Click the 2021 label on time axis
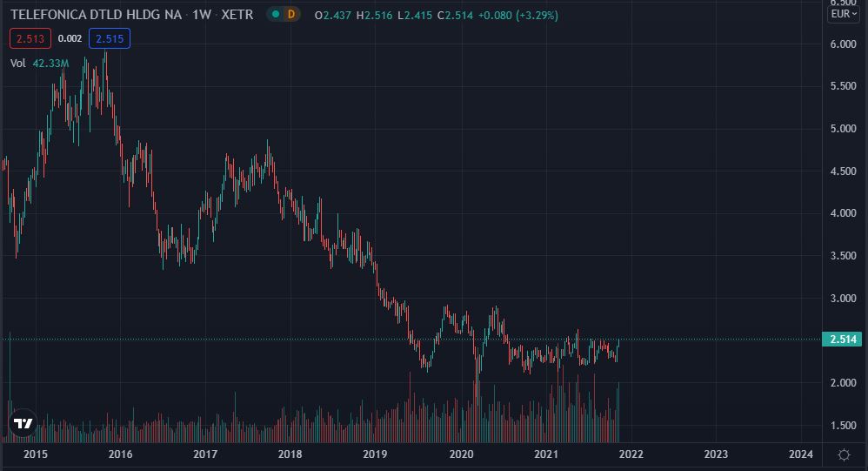This screenshot has height=471, width=868. coord(546,454)
